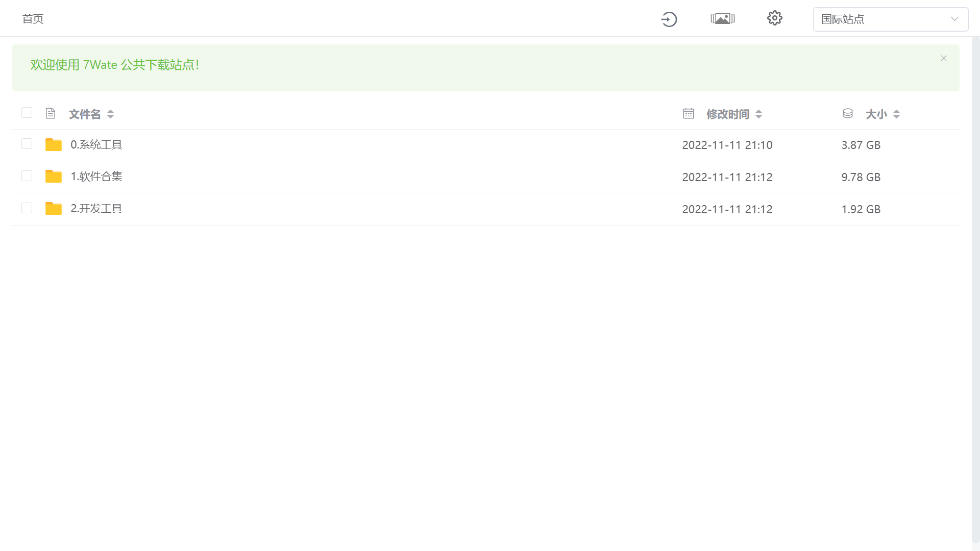Sort by 大小 using sort arrows
The image size is (980, 551).
coord(896,114)
